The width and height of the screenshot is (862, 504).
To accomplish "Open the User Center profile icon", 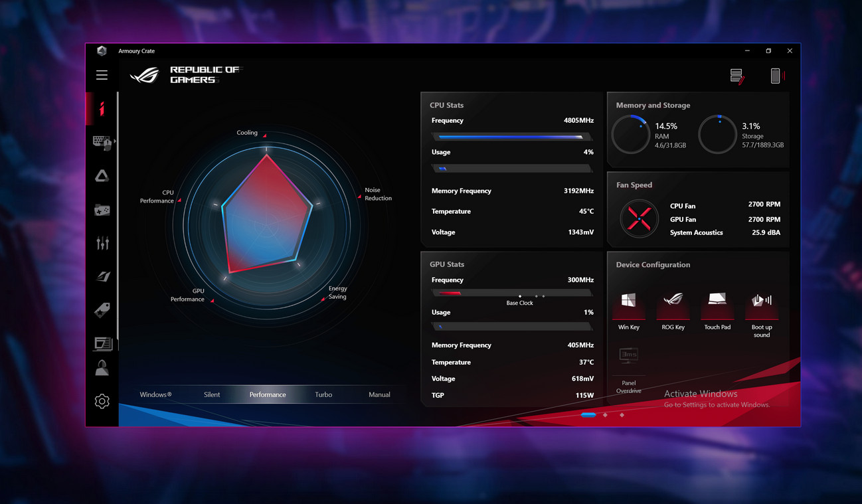I will point(102,368).
